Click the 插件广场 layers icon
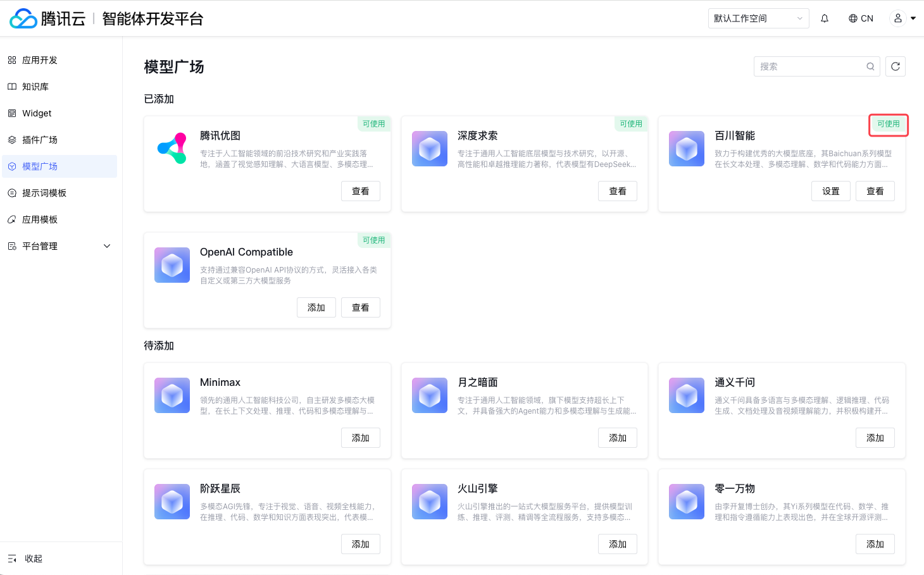 pos(12,140)
